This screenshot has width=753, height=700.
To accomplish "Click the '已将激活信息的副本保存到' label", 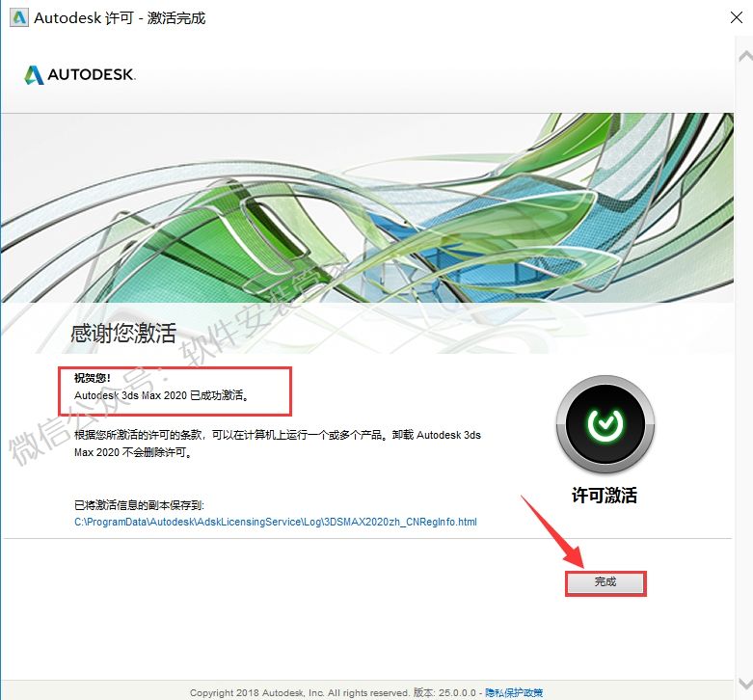I will [140, 504].
